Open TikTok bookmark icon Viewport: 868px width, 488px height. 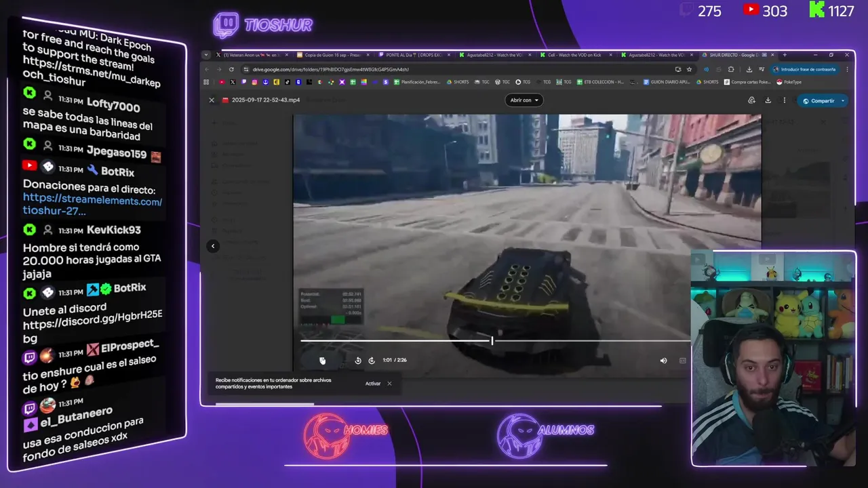click(x=288, y=82)
